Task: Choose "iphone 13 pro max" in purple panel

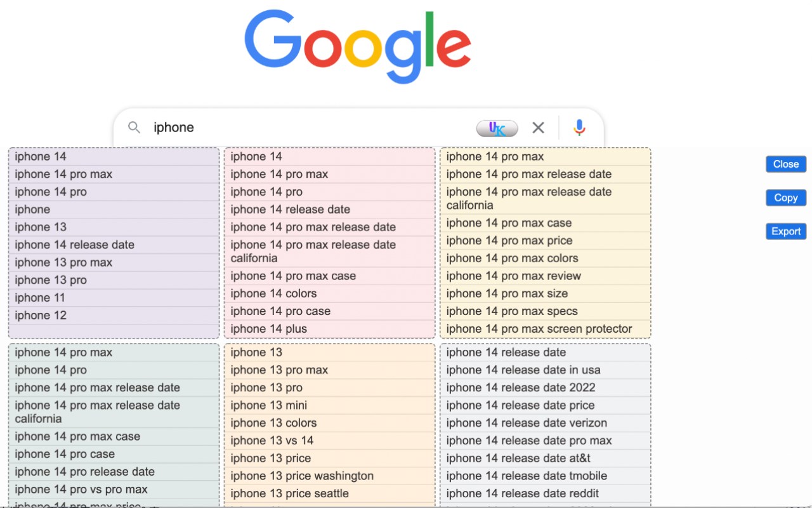Action: click(x=63, y=262)
